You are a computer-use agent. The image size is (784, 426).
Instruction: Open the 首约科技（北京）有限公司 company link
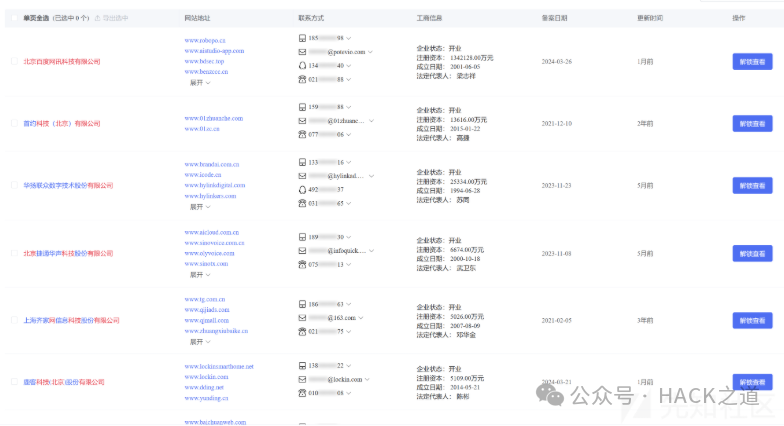[x=62, y=124]
